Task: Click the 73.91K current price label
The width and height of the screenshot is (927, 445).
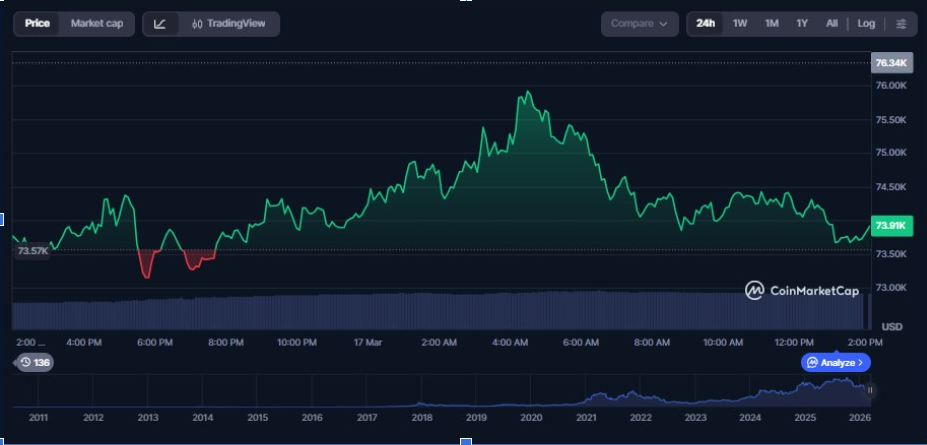Action: 892,225
